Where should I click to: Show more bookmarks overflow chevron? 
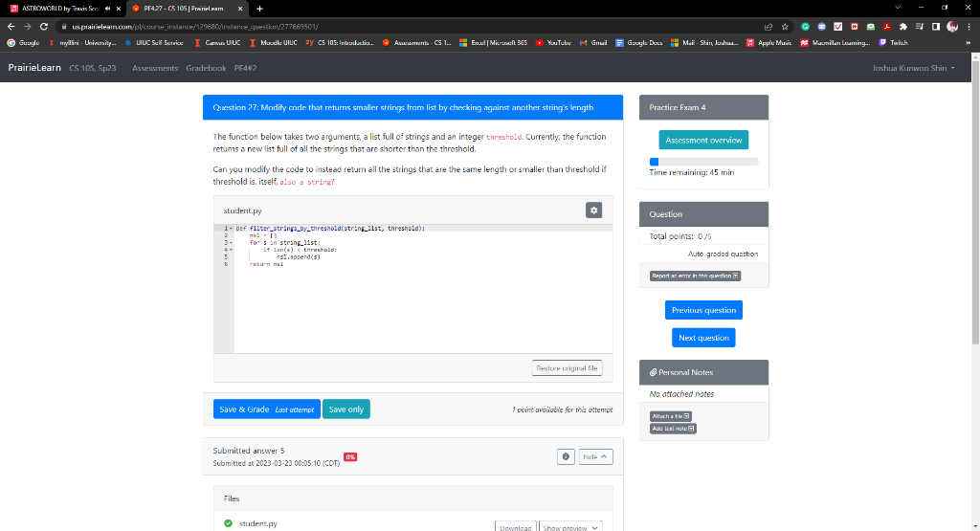tap(969, 42)
